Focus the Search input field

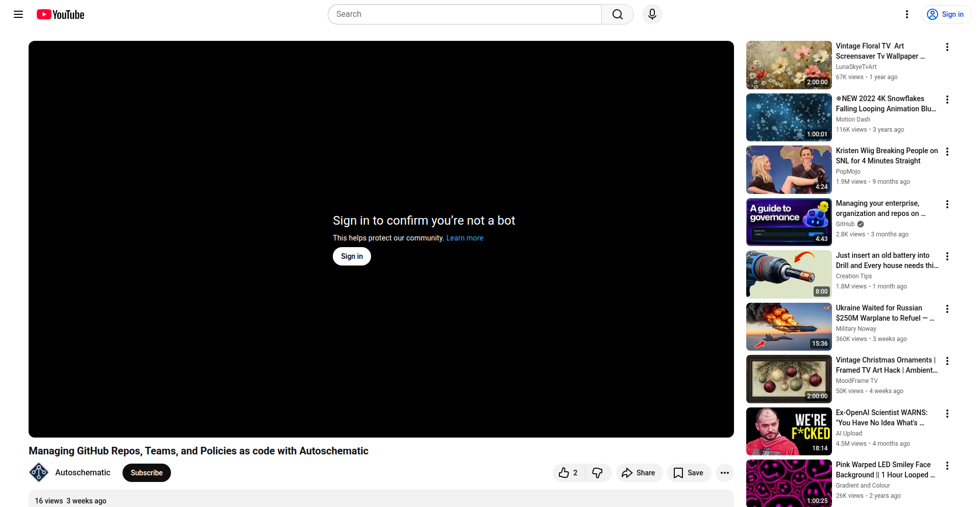464,14
